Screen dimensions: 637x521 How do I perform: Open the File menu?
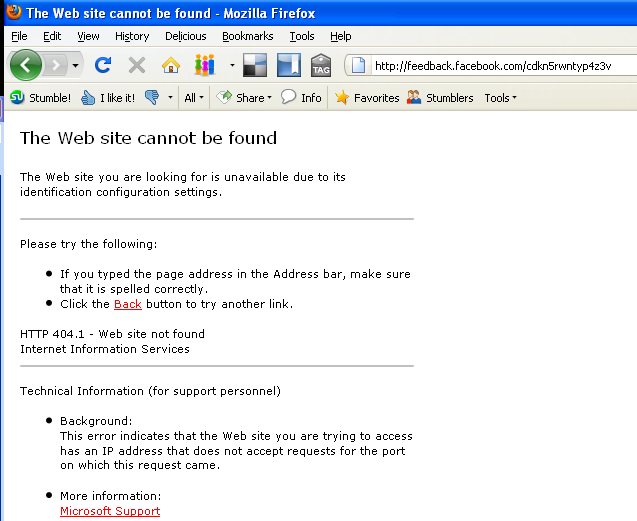click(x=19, y=37)
